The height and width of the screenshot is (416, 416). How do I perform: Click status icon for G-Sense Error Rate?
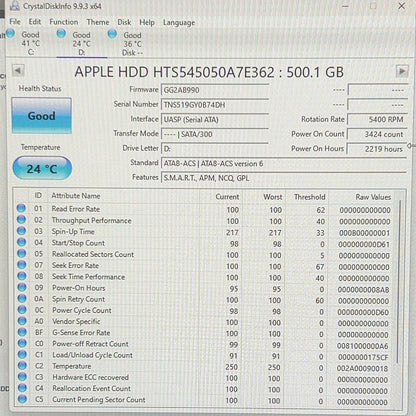(x=22, y=332)
